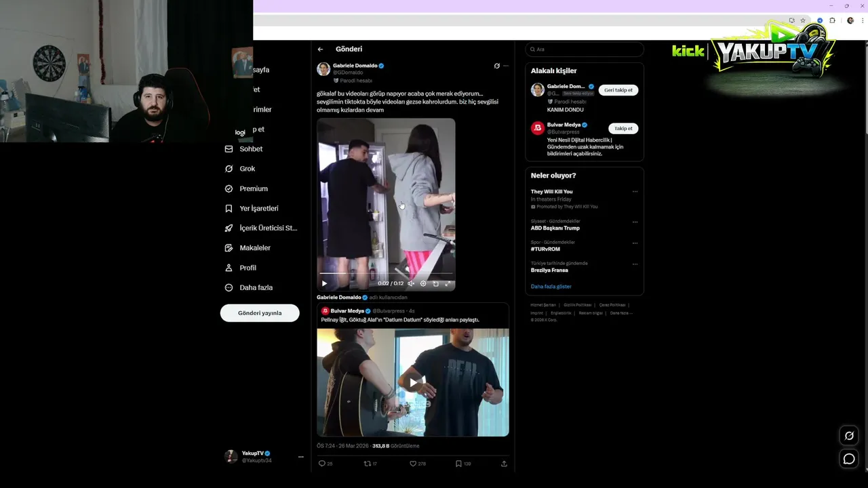The width and height of the screenshot is (868, 488).
Task: Open Chrome three-dot menu
Action: tap(862, 20)
